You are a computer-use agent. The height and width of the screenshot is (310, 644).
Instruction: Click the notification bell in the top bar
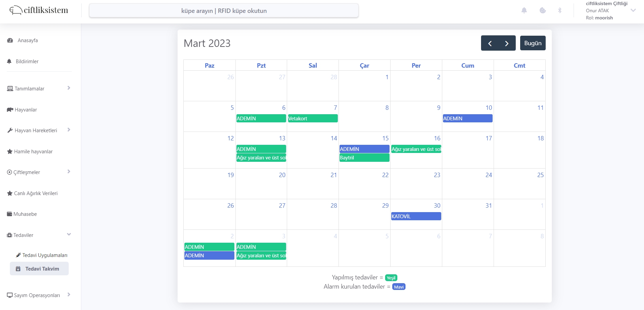tap(524, 11)
